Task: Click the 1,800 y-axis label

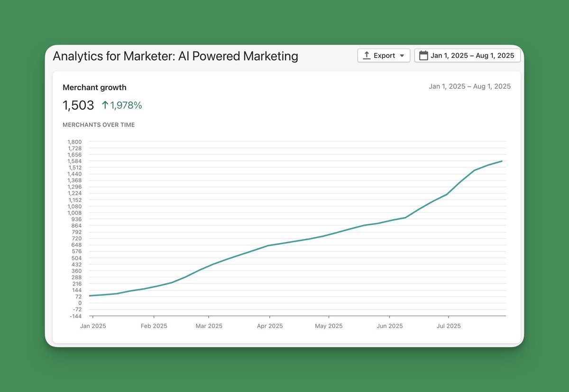Action: 75,142
